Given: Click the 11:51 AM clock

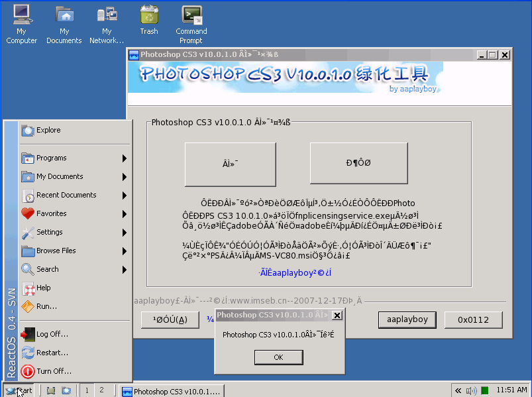Looking at the screenshot, I should [x=511, y=390].
